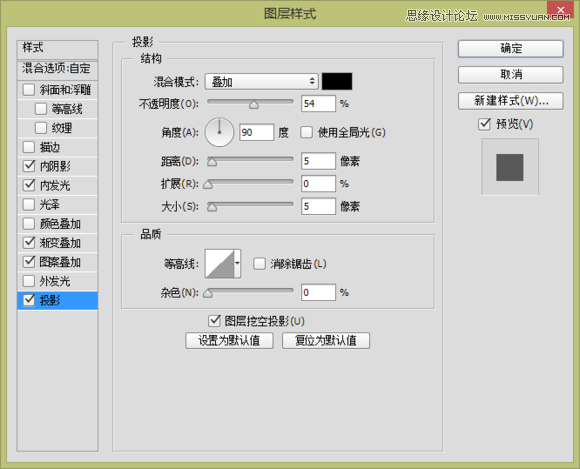Click the 不透明度 slider handle

(x=254, y=105)
